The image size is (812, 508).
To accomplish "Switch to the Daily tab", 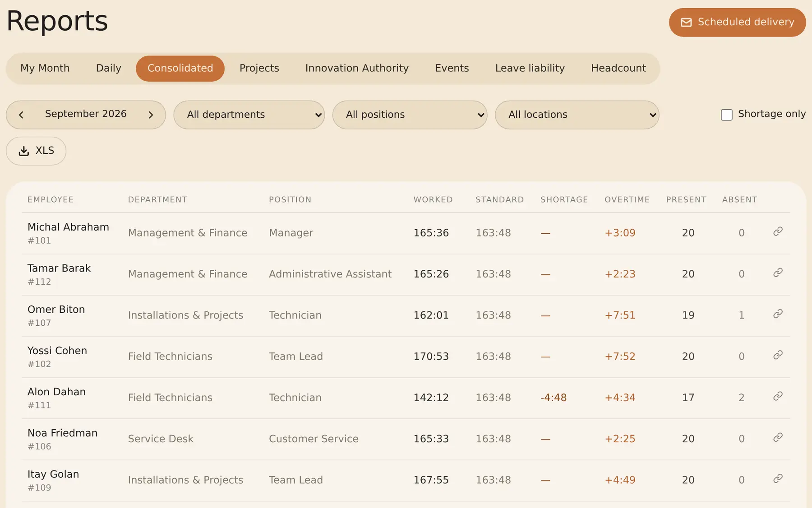I will click(x=109, y=68).
